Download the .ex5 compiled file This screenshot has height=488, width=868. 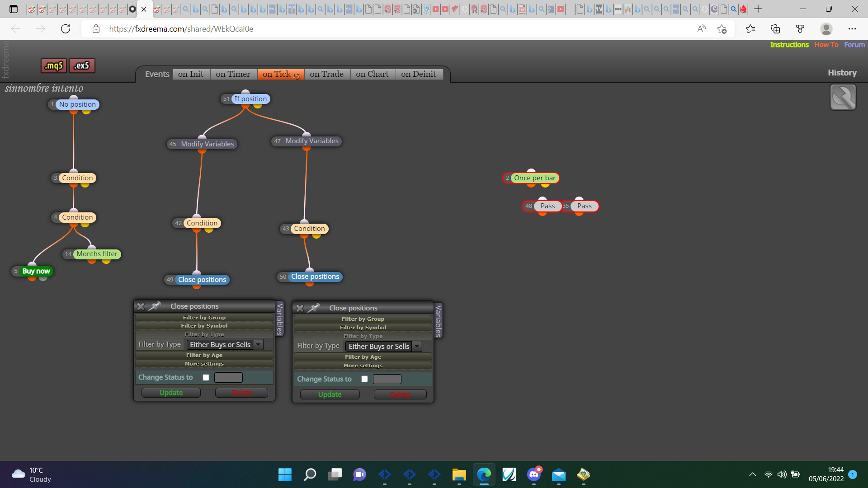coord(82,66)
